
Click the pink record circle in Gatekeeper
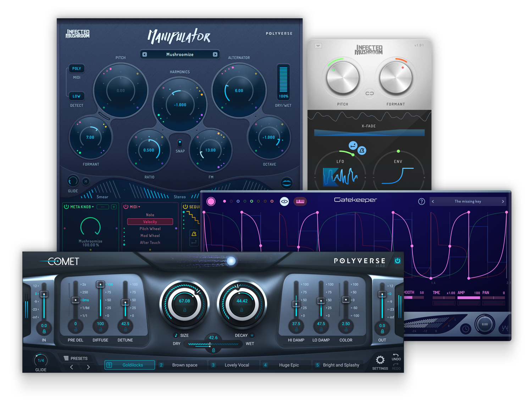coord(211,201)
